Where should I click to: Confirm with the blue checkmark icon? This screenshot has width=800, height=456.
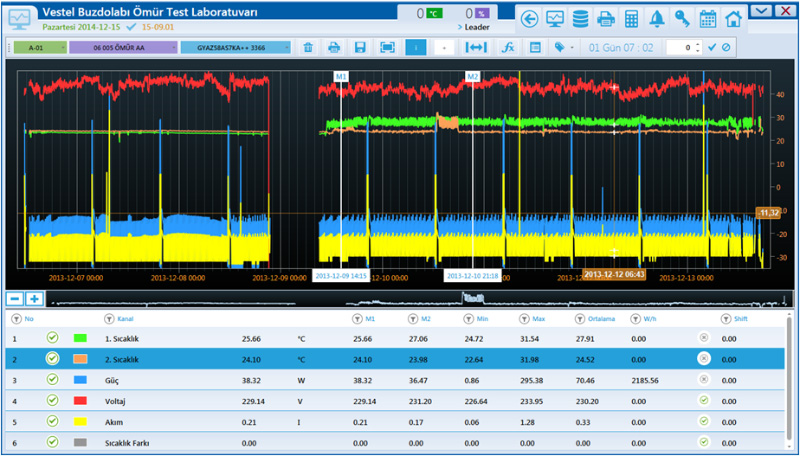(712, 47)
